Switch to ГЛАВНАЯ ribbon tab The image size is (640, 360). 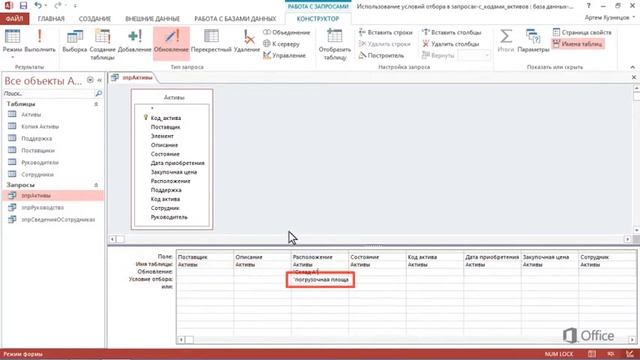(51, 19)
